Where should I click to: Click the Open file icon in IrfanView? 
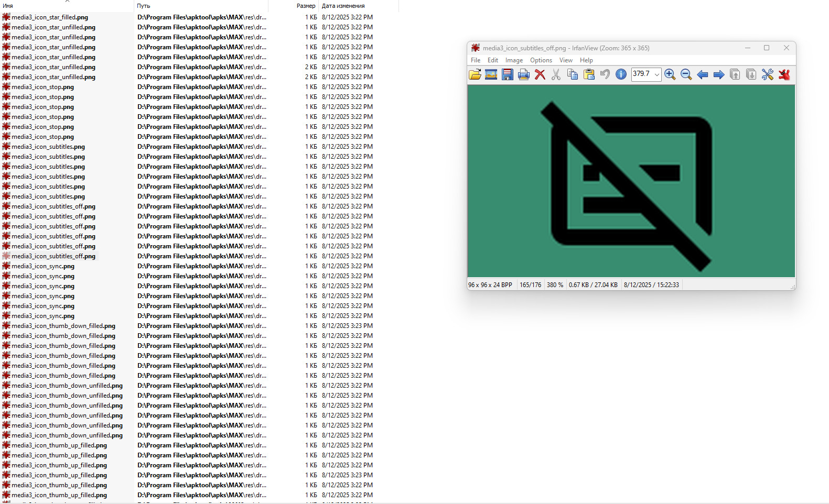tap(475, 74)
